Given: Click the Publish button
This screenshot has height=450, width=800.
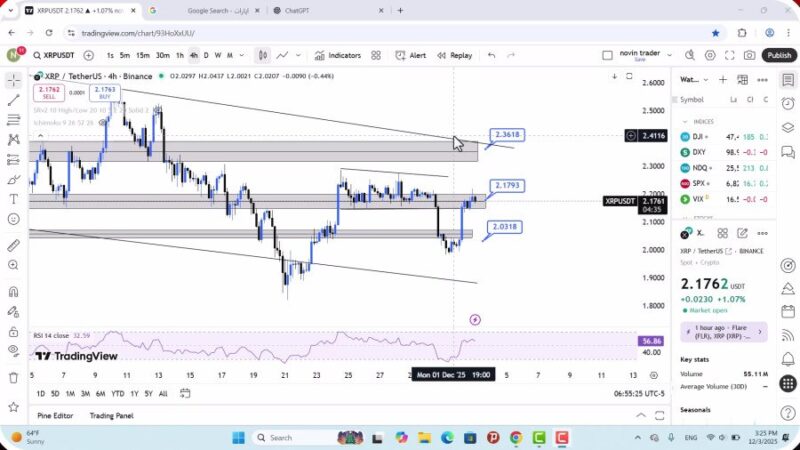Looking at the screenshot, I should [x=779, y=55].
